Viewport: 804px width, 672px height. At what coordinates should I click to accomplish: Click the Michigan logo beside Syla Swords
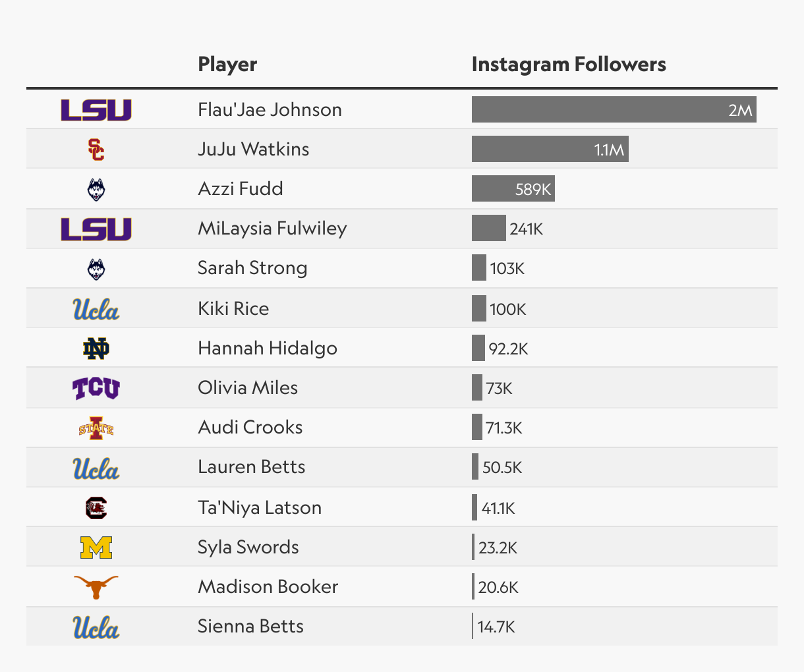(96, 547)
